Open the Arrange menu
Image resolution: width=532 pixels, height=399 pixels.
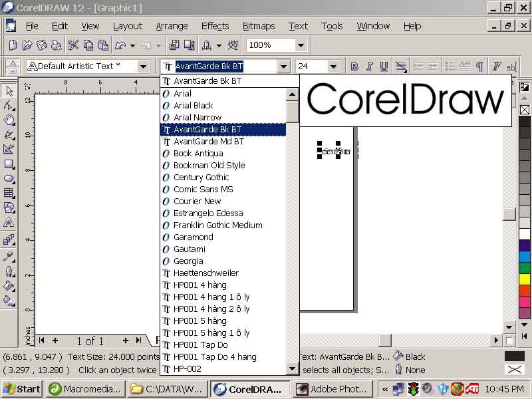tap(172, 26)
